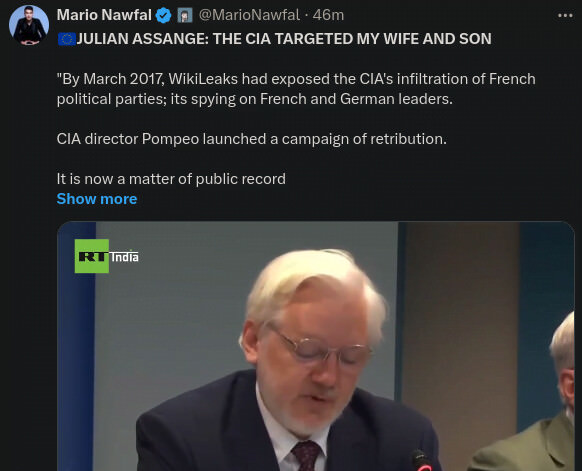
Task: Click 'political parties; its spying on French' text line
Action: (x=255, y=99)
